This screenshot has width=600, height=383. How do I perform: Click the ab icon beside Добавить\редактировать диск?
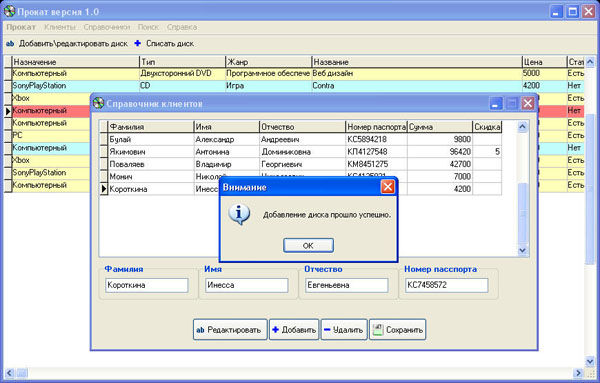click(x=10, y=44)
